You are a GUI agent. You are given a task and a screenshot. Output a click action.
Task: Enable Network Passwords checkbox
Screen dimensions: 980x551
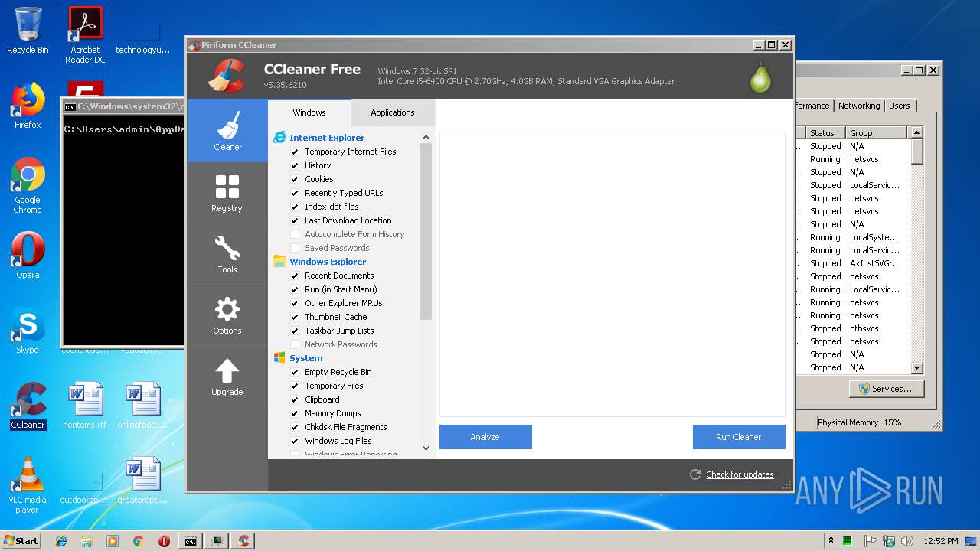[x=295, y=344]
